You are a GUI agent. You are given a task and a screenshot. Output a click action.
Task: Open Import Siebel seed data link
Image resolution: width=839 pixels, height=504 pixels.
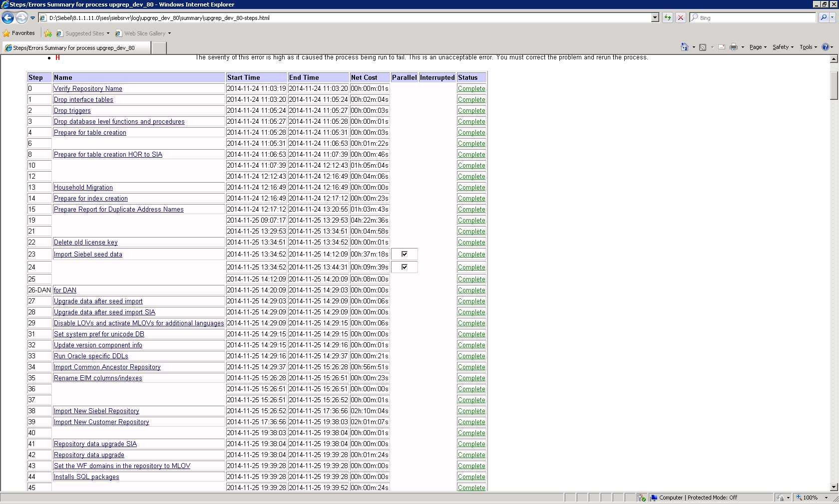coord(88,254)
